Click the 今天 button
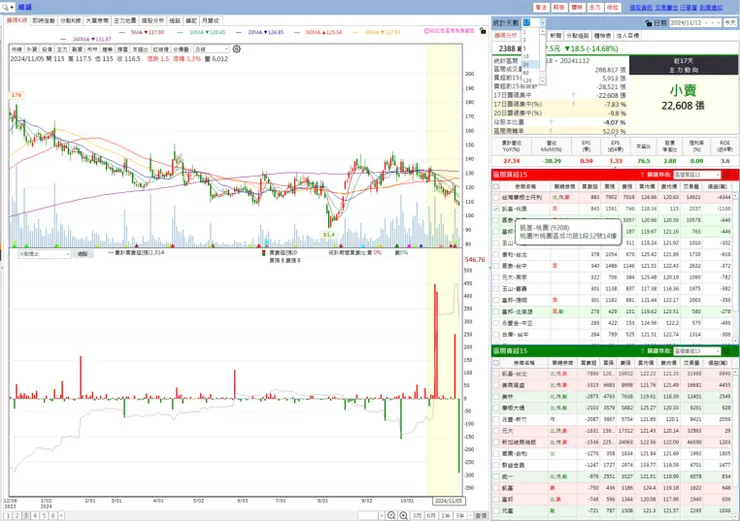Image resolution: width=740 pixels, height=521 pixels. (730, 23)
